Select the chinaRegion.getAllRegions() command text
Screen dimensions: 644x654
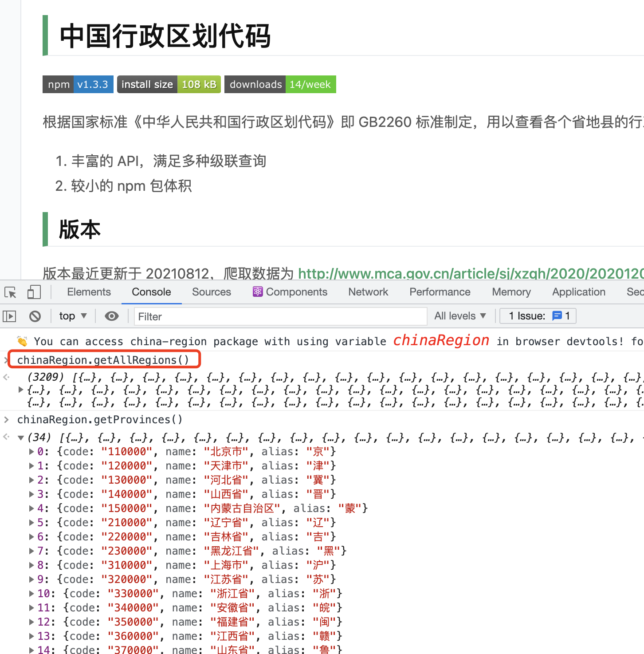(x=103, y=360)
